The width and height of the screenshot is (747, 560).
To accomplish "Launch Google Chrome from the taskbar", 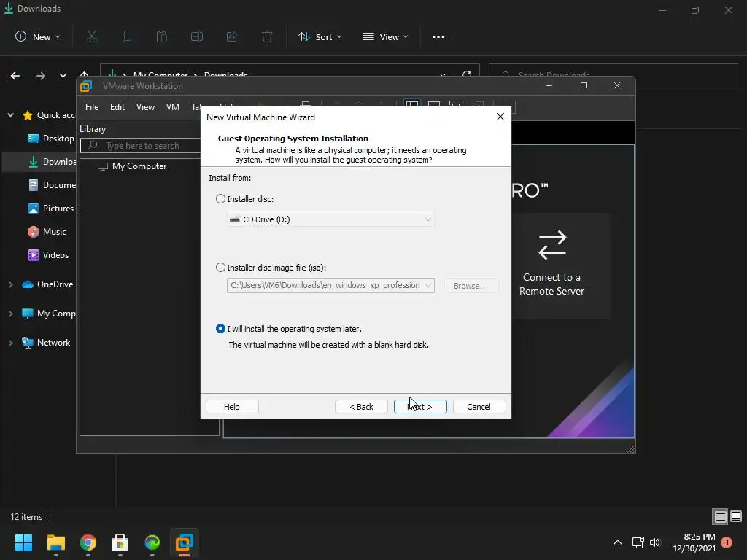I will [x=88, y=542].
